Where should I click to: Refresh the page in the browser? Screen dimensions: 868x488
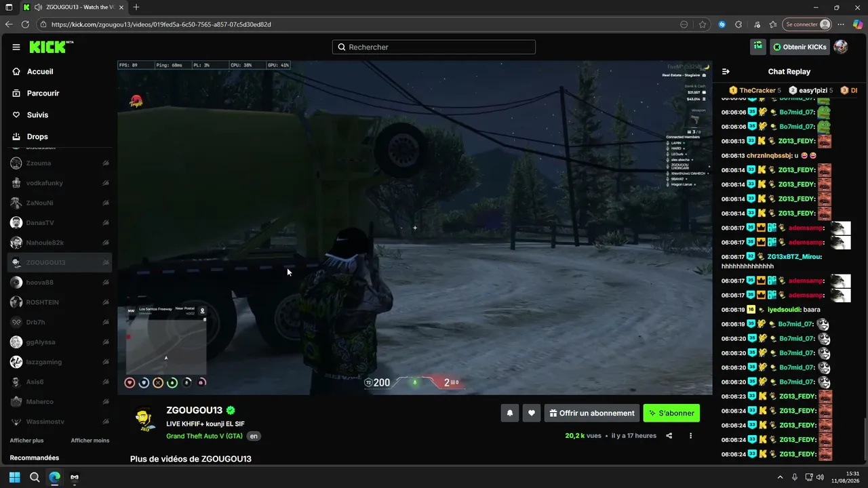[x=25, y=24]
